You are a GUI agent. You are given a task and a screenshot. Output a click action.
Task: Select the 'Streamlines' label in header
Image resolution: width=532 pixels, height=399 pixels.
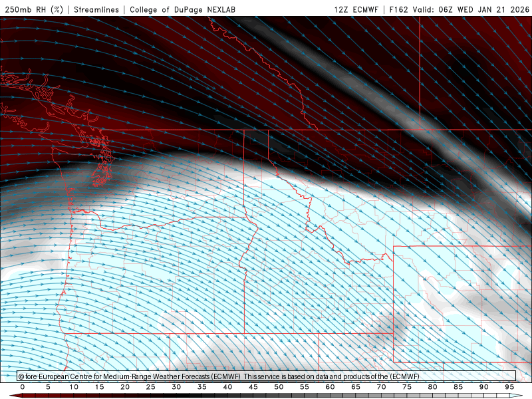[x=96, y=9]
